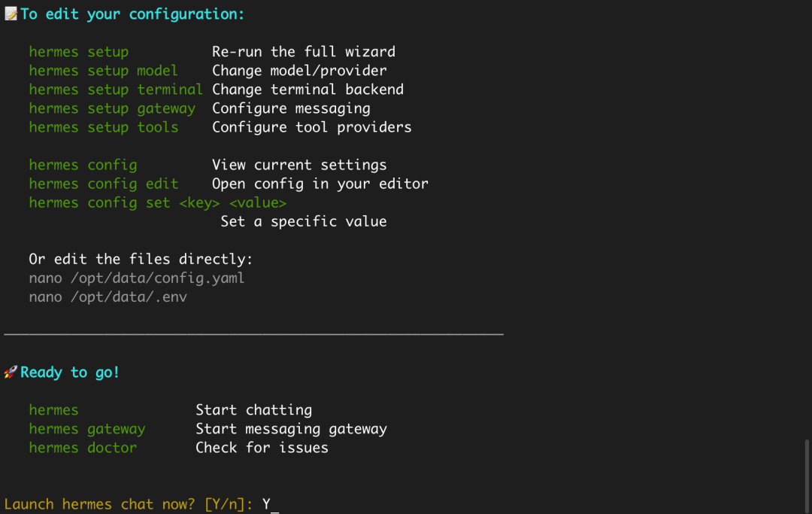Screen dimensions: 812x514
Task: Click the nano /opt/data/config.yaml path
Action: 136,278
